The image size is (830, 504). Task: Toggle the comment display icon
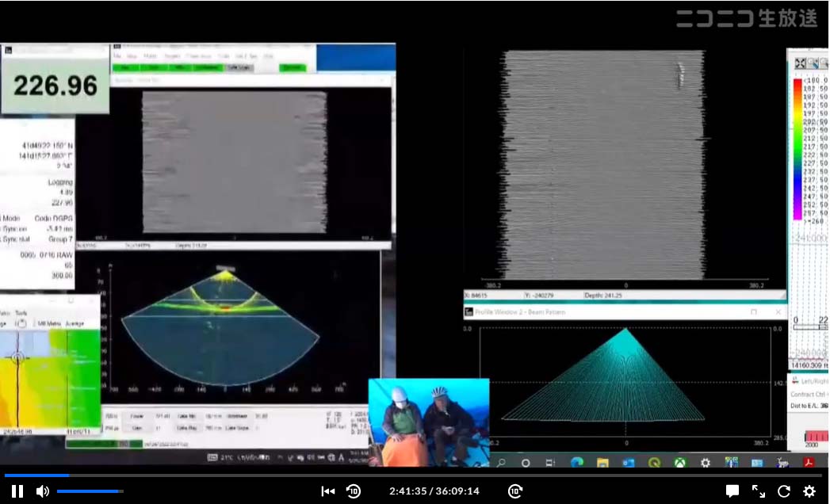(x=732, y=491)
